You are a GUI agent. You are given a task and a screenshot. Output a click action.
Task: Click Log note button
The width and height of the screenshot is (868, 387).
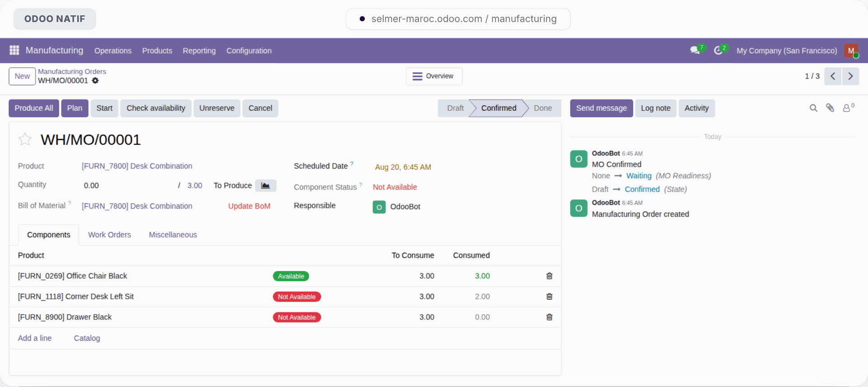point(656,108)
